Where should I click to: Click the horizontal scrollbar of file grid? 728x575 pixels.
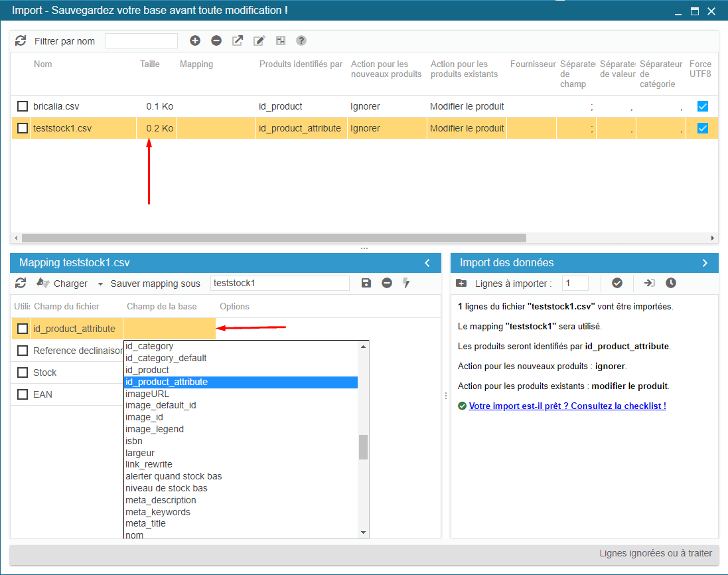(273, 238)
